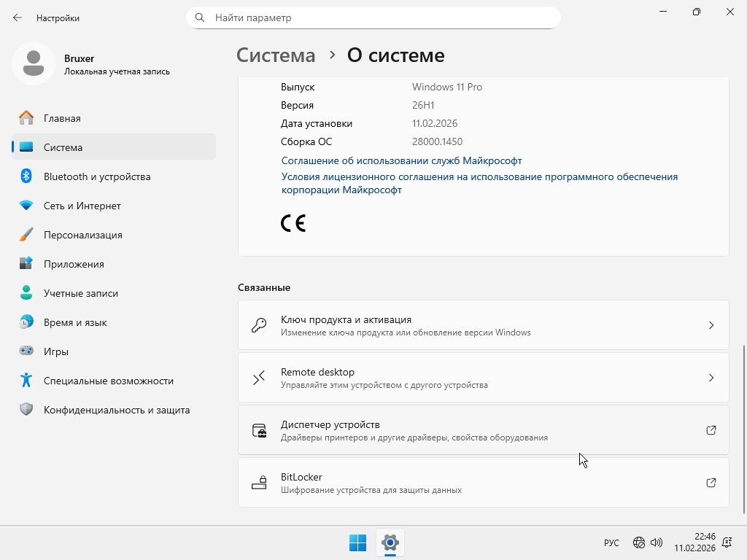Click the Remote desktop arrows icon

click(259, 378)
